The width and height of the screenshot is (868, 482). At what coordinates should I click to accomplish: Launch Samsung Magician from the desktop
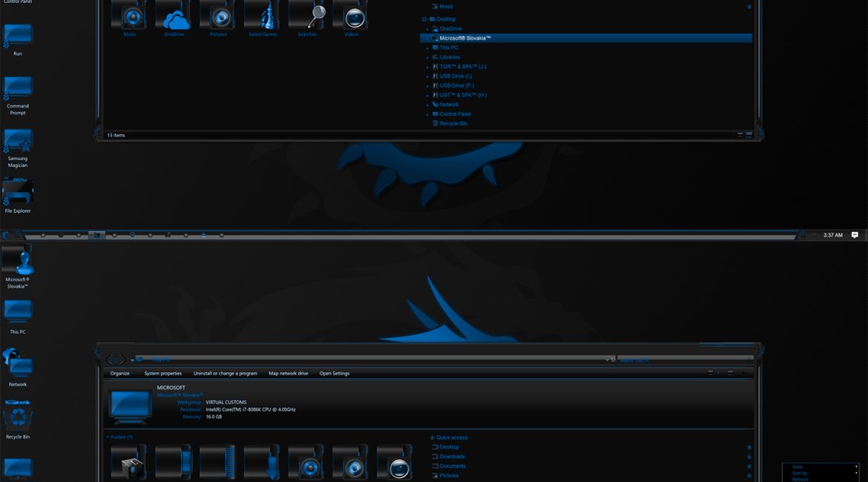pyautogui.click(x=18, y=142)
